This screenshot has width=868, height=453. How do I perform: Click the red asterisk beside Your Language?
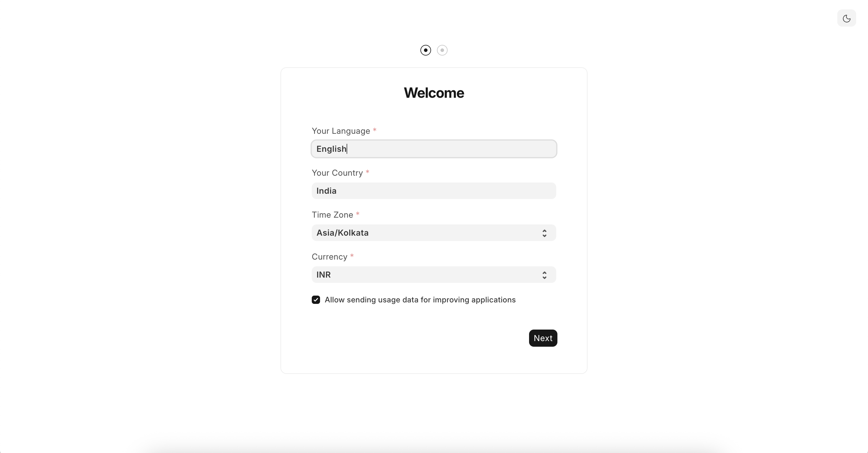(375, 130)
